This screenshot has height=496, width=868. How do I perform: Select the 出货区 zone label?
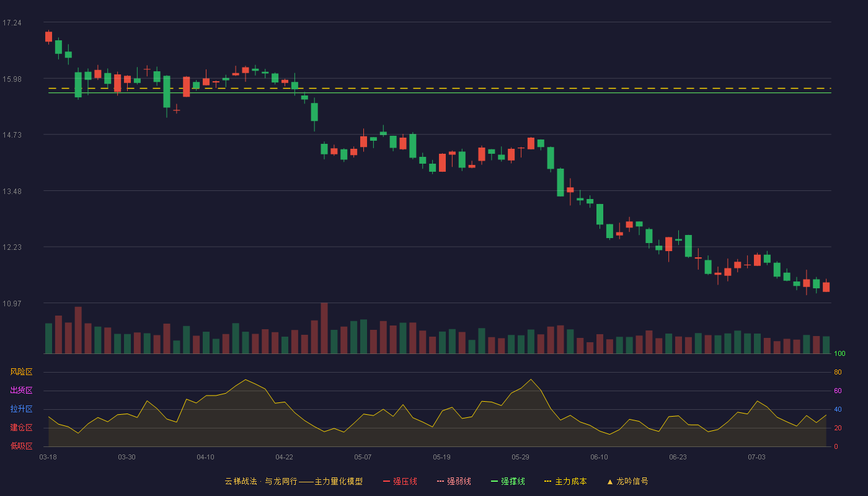click(21, 391)
